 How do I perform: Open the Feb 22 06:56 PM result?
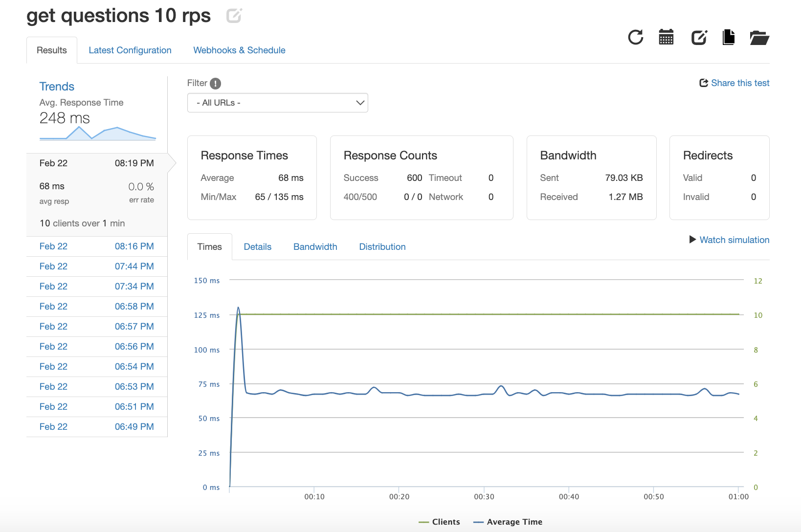pyautogui.click(x=97, y=347)
